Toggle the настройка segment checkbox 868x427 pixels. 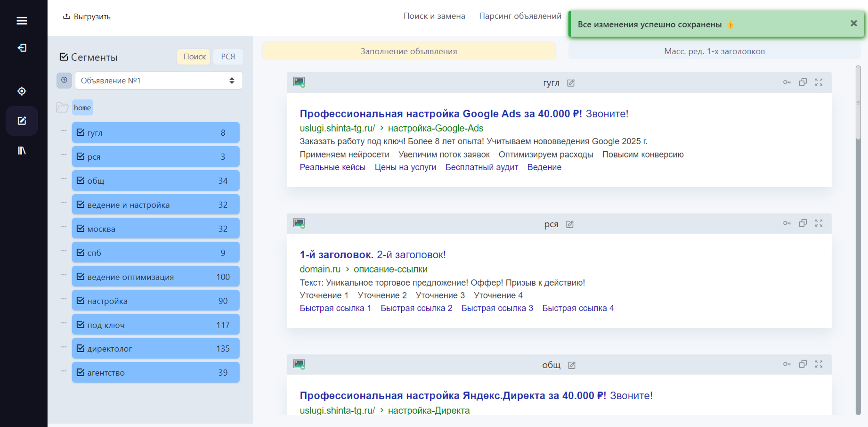tap(81, 301)
